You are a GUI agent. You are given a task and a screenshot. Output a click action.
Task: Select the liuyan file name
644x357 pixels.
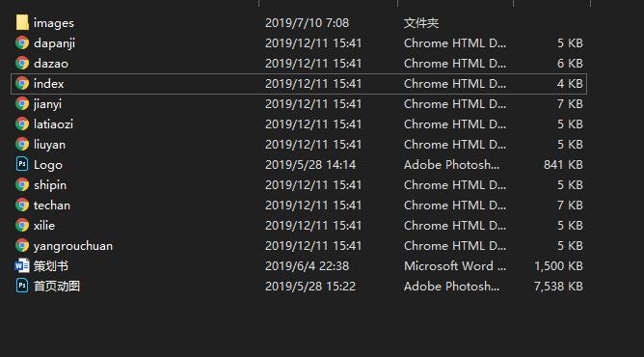(50, 145)
